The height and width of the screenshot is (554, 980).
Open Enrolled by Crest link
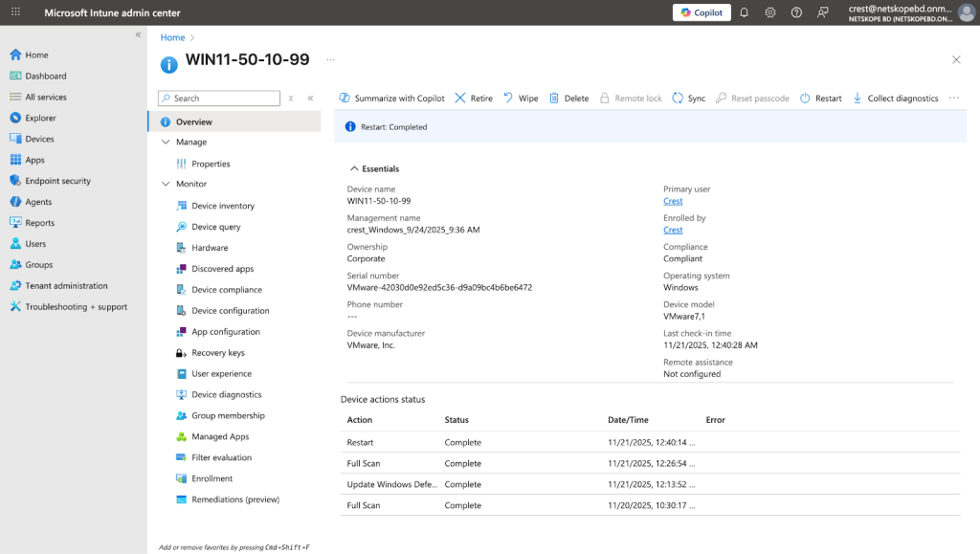[x=673, y=230]
